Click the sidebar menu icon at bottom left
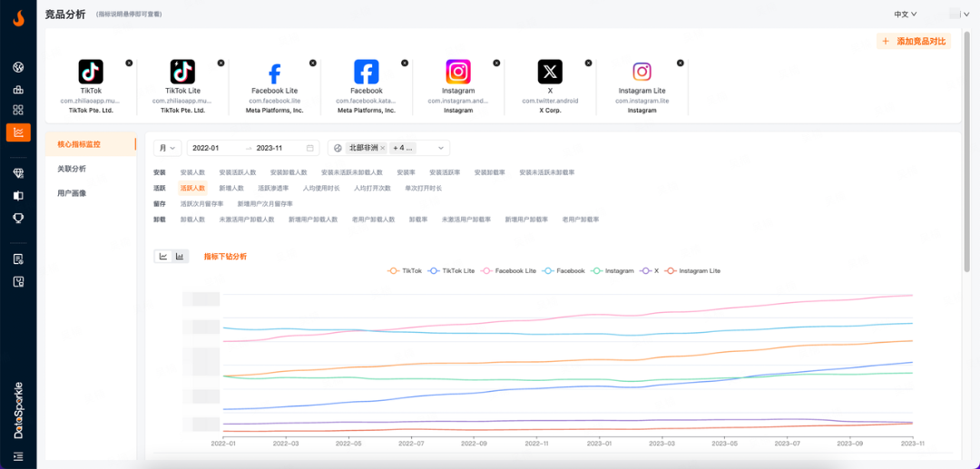The width and height of the screenshot is (980, 469). [18, 456]
